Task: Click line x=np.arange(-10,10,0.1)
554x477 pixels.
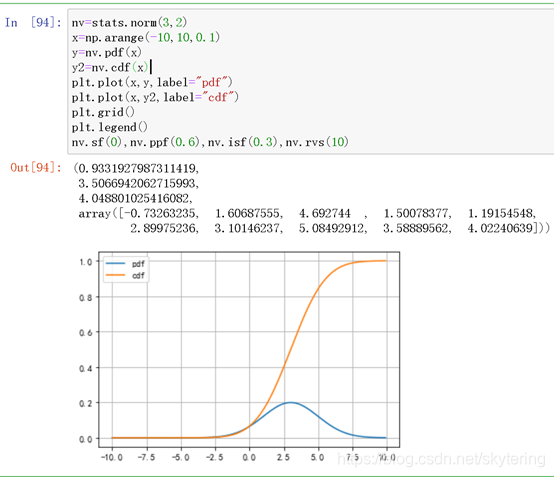Action: pyautogui.click(x=146, y=37)
